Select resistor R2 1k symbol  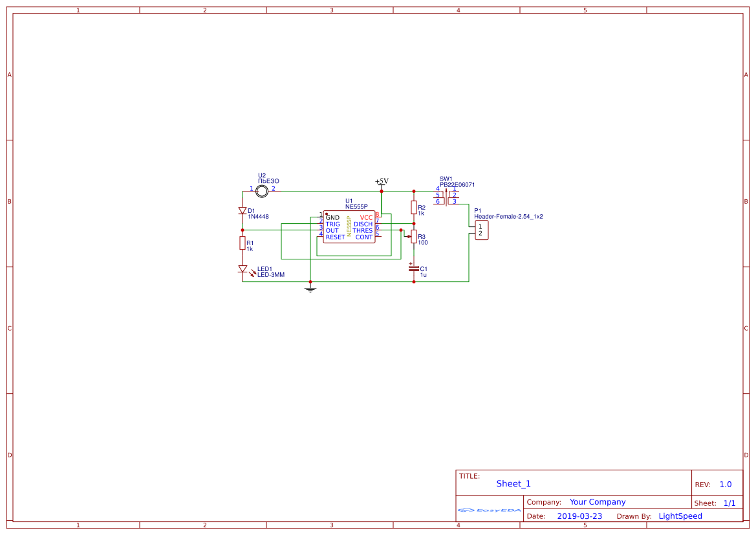click(414, 208)
